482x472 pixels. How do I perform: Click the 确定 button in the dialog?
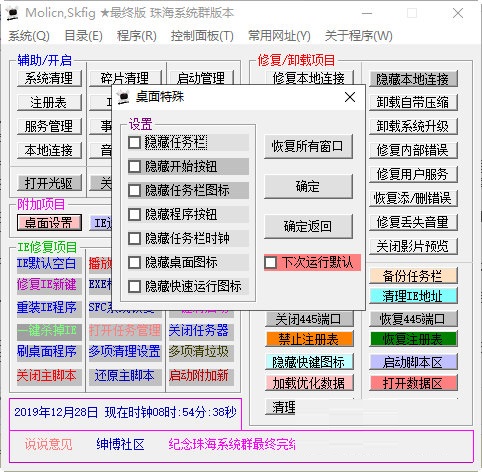coord(308,186)
